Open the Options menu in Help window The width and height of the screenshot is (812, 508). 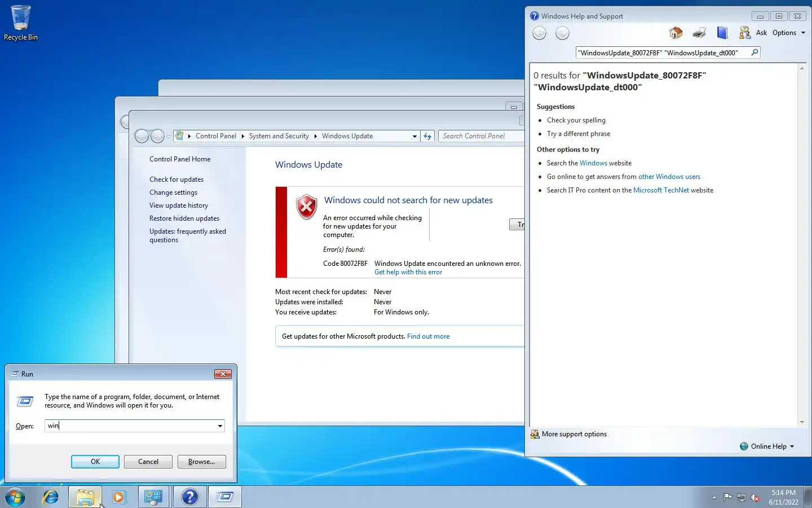point(789,33)
